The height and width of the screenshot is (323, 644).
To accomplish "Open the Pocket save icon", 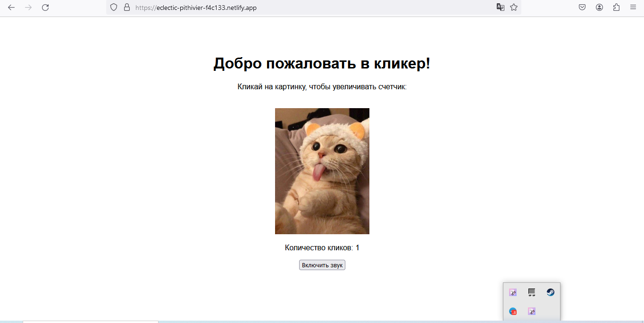I will (x=582, y=8).
